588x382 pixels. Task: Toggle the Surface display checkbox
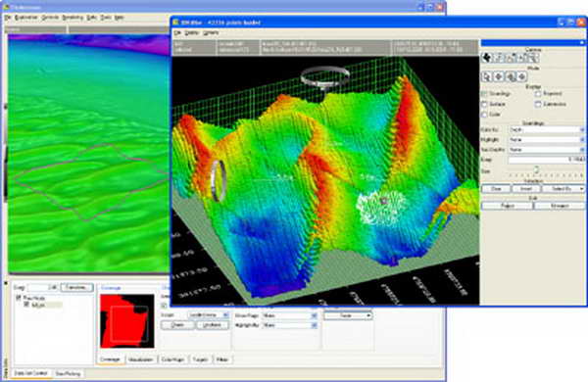[484, 104]
